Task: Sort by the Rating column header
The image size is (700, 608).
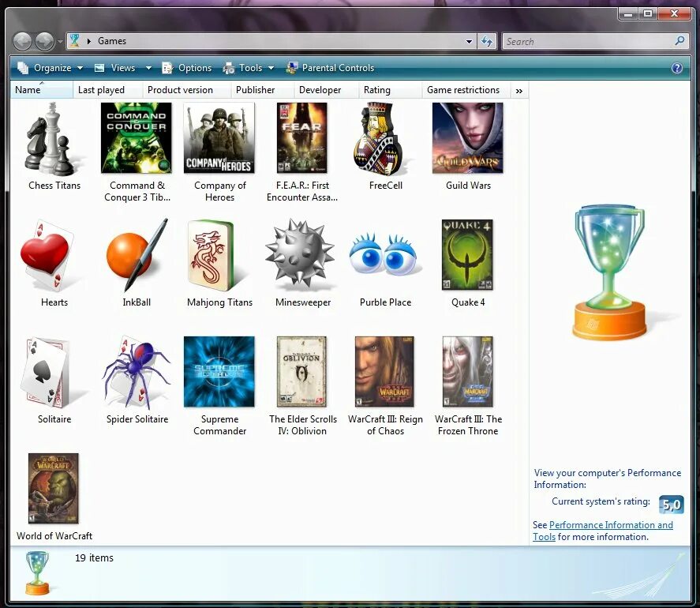Action: click(390, 90)
